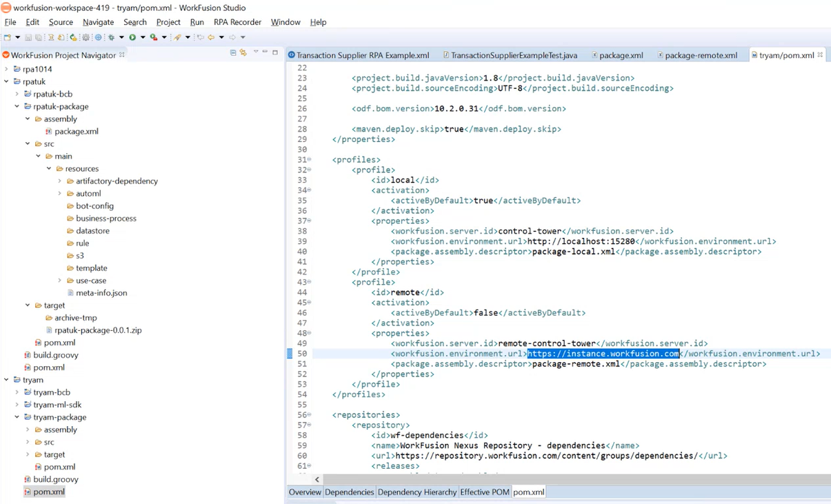The height and width of the screenshot is (504, 831).
Task: Click the Debug bug toolbar icon
Action: (112, 37)
